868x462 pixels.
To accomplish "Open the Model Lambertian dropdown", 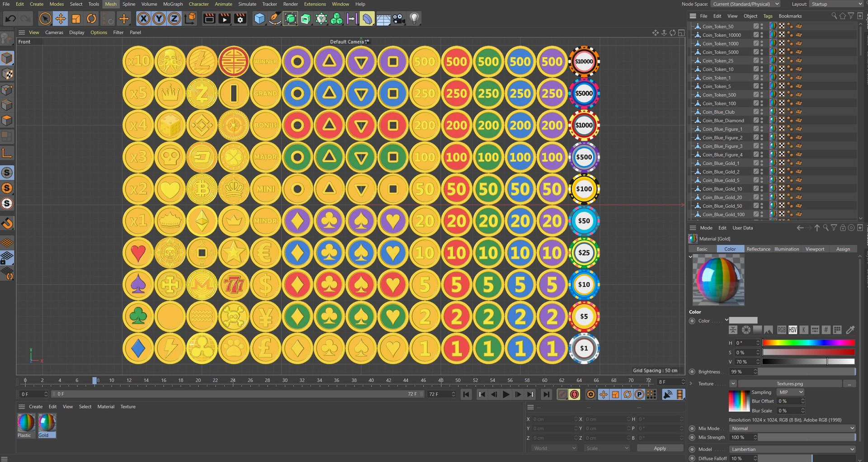I will point(793,449).
